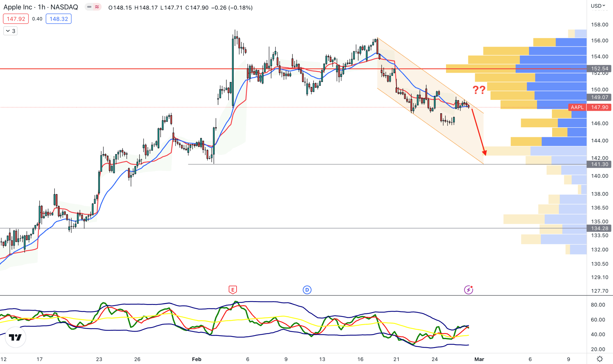Select the 152.54 red price level label
The height and width of the screenshot is (364, 613).
[599, 69]
